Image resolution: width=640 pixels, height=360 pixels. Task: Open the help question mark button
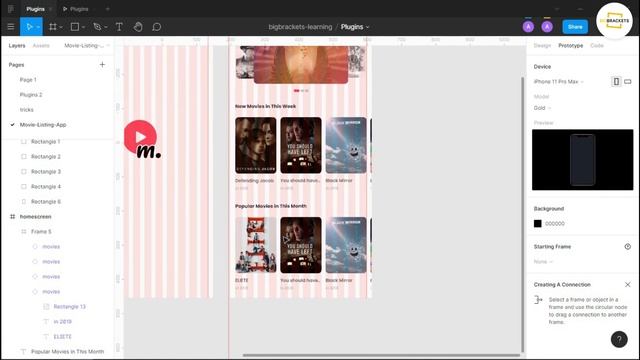[619, 339]
